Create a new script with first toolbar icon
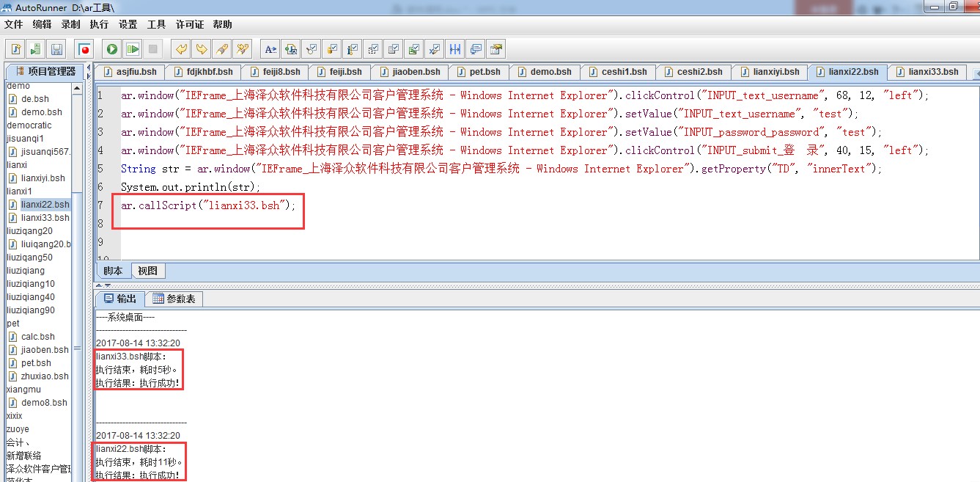 point(15,49)
